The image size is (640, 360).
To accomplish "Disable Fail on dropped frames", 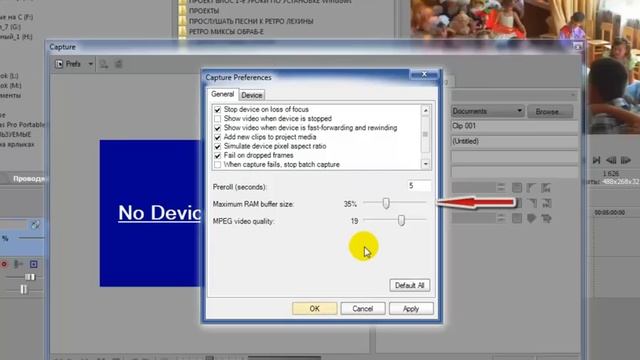I will click(218, 156).
